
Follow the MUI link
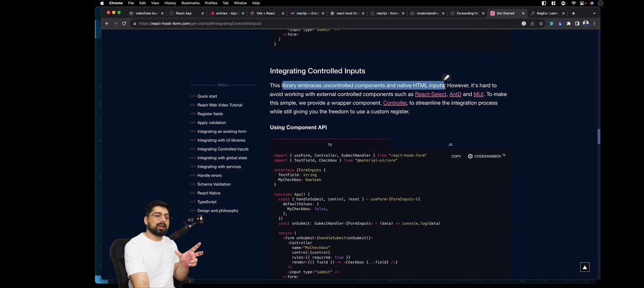[478, 94]
